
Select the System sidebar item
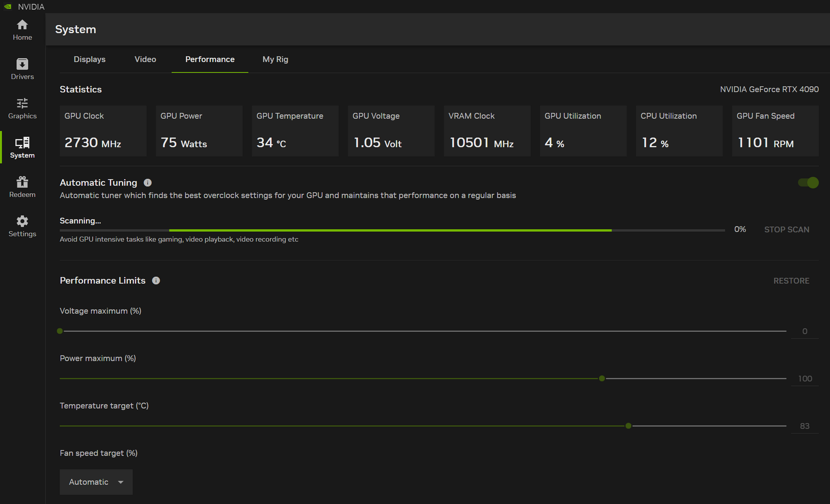click(x=22, y=147)
